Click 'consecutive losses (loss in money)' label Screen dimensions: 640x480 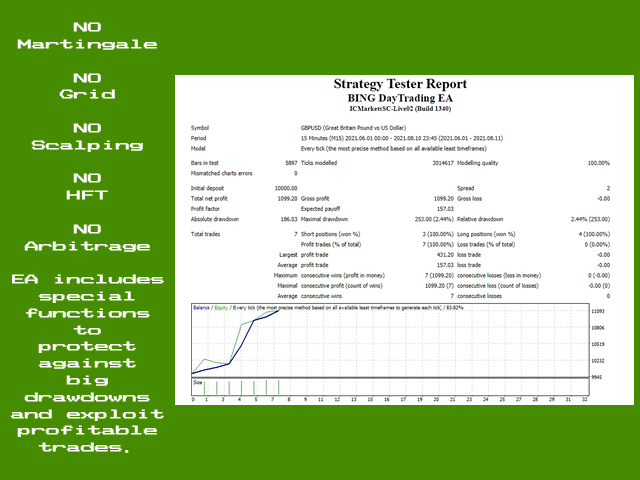click(499, 276)
